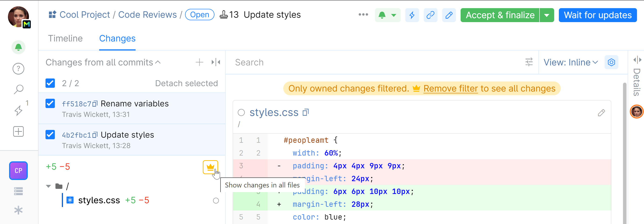Click reviewer avatar in Details panel
This screenshot has width=644, height=224.
click(x=637, y=112)
